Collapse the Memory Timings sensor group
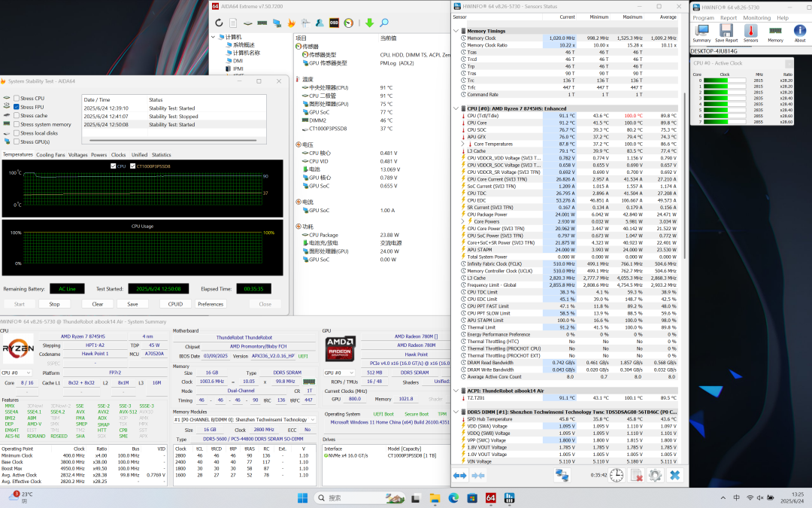 pyautogui.click(x=456, y=31)
